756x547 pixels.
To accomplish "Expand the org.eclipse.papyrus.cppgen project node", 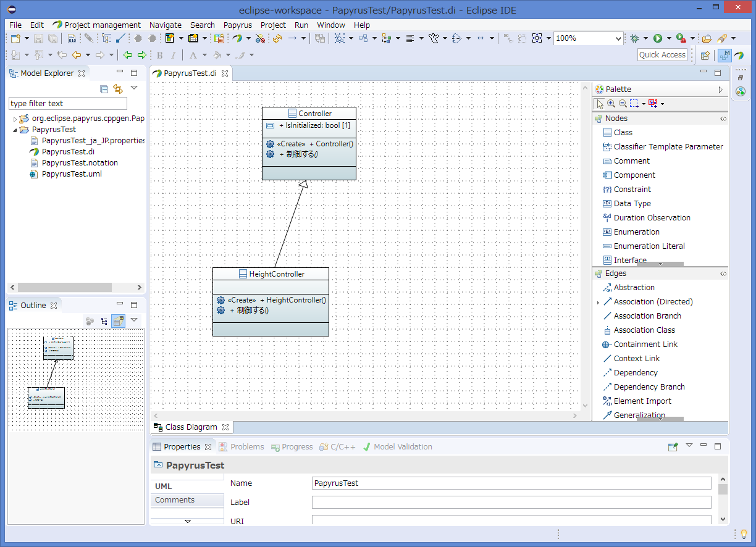I will 15,119.
